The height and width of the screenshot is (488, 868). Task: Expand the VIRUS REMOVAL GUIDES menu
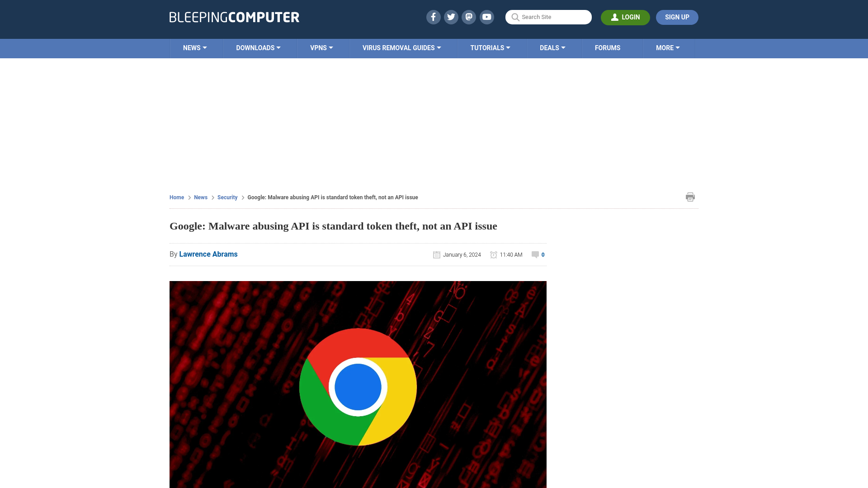(402, 47)
